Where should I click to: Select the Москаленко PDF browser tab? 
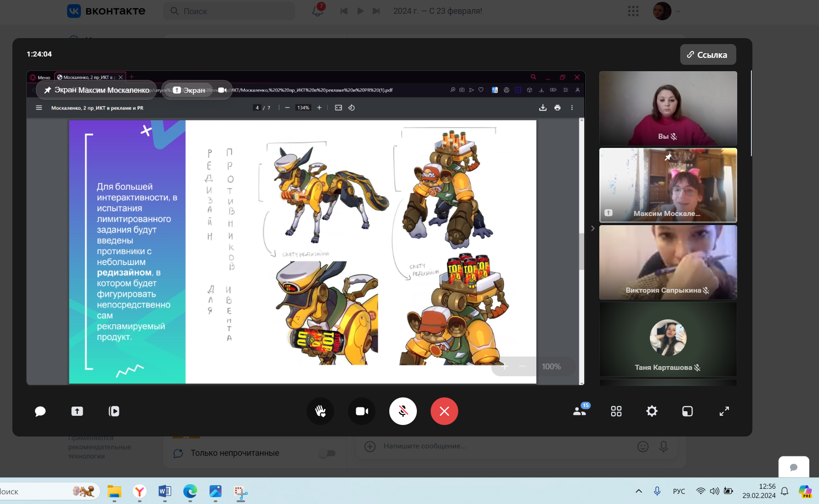click(90, 77)
